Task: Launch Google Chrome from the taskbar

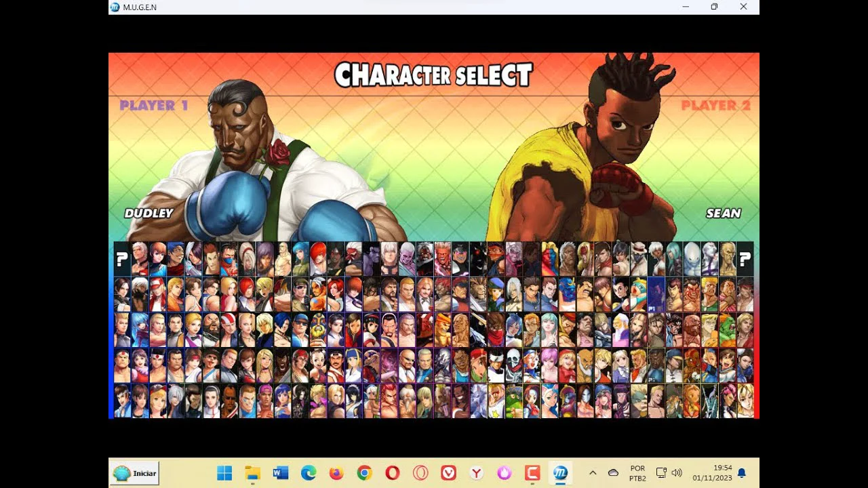Action: click(x=364, y=473)
